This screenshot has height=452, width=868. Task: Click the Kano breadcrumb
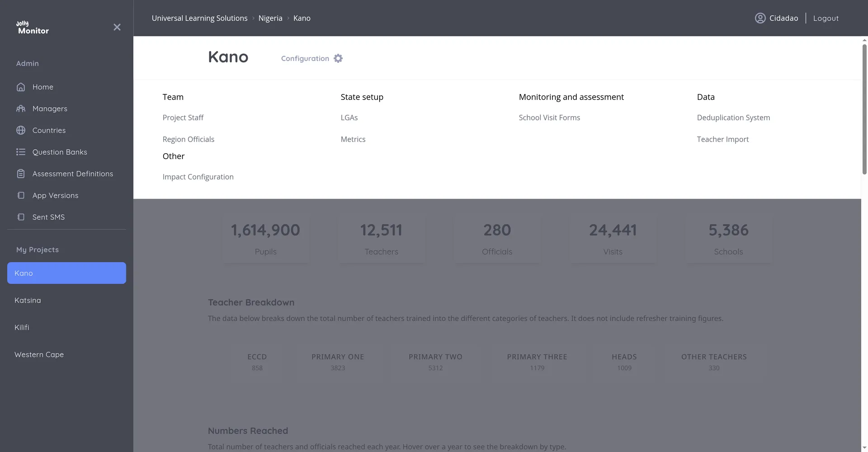click(x=302, y=18)
